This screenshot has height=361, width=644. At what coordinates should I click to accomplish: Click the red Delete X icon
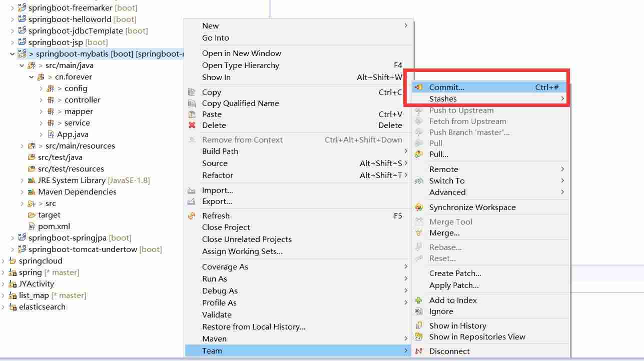click(192, 125)
